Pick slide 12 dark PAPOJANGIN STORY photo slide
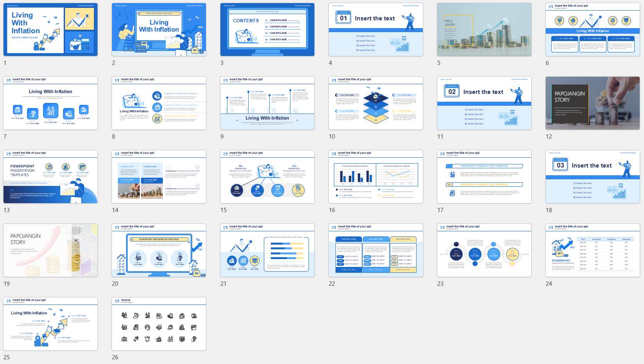The image size is (644, 364). (593, 103)
